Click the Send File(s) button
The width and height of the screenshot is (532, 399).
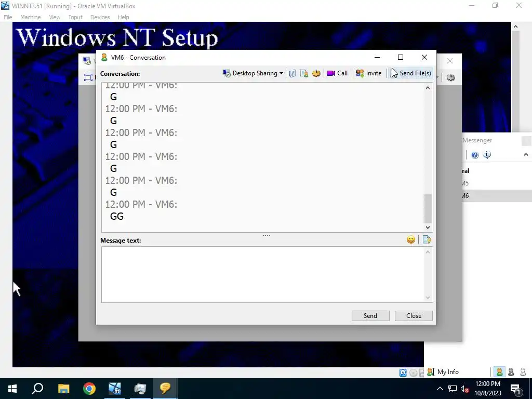(x=411, y=73)
